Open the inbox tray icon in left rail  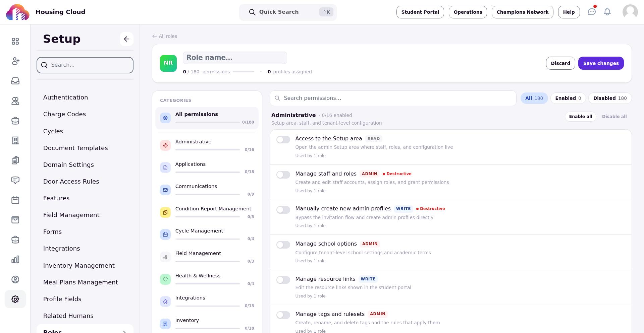click(x=15, y=81)
